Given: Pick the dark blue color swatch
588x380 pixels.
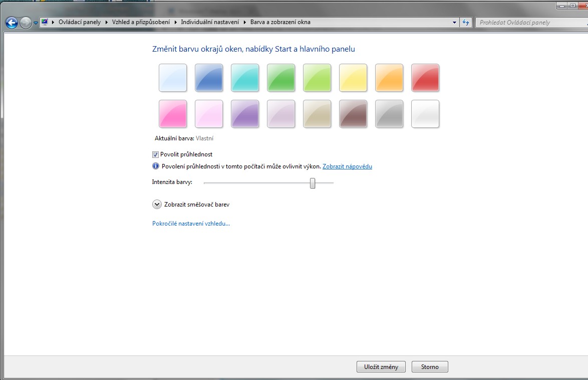Looking at the screenshot, I should point(209,78).
